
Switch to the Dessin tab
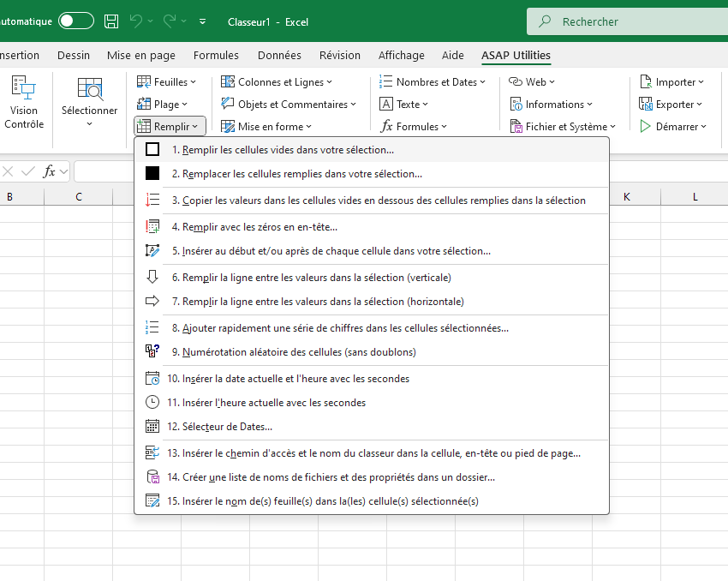(74, 55)
